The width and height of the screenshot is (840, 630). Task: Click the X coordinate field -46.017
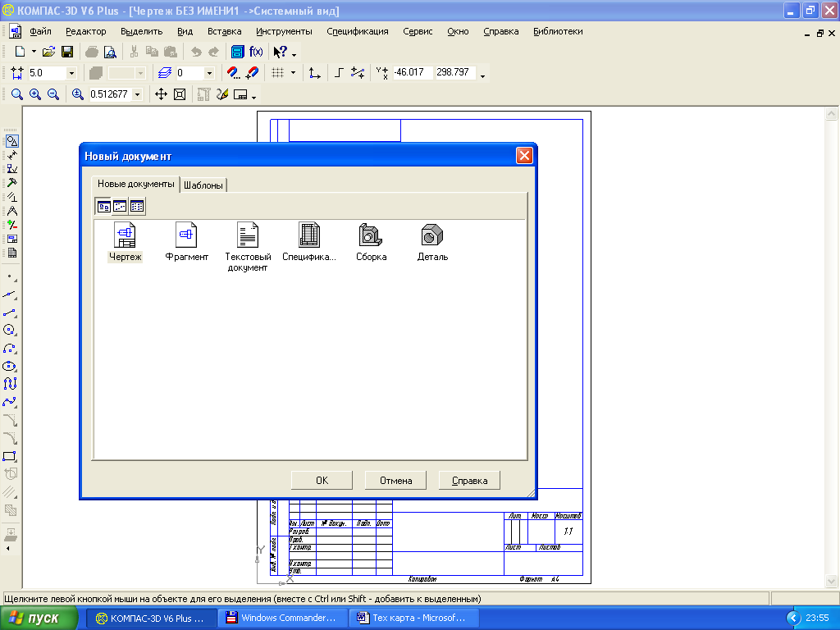click(x=412, y=72)
